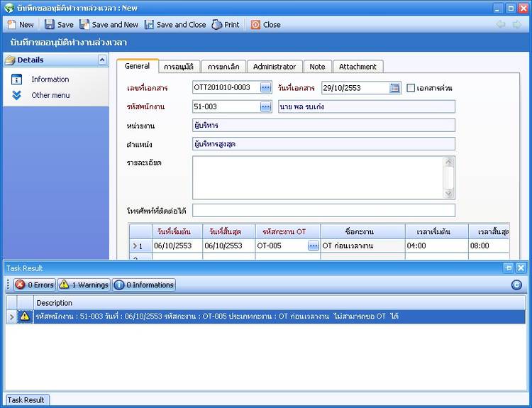532x408 pixels.
Task: Toggle the 0 Errors filter
Action: tap(34, 285)
